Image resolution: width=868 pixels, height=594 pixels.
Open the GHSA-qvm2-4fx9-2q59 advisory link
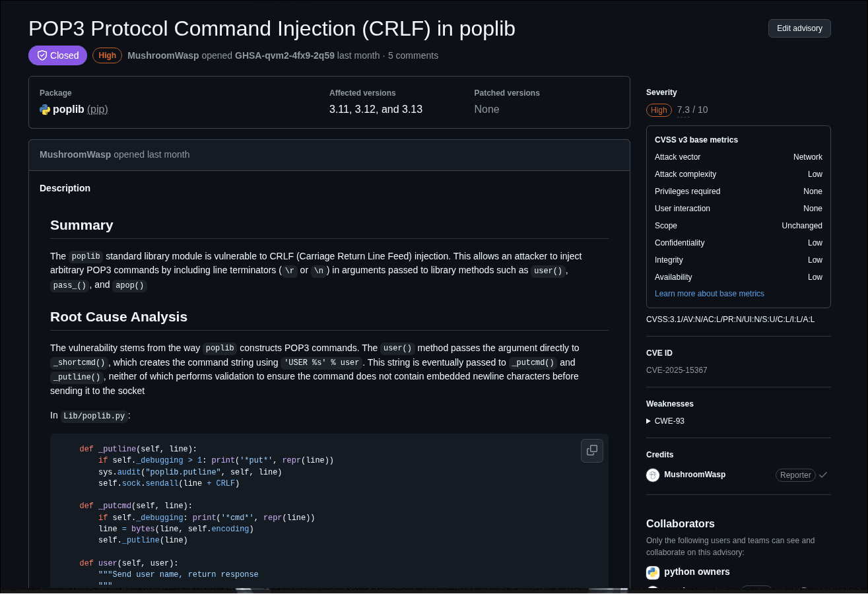(x=284, y=55)
